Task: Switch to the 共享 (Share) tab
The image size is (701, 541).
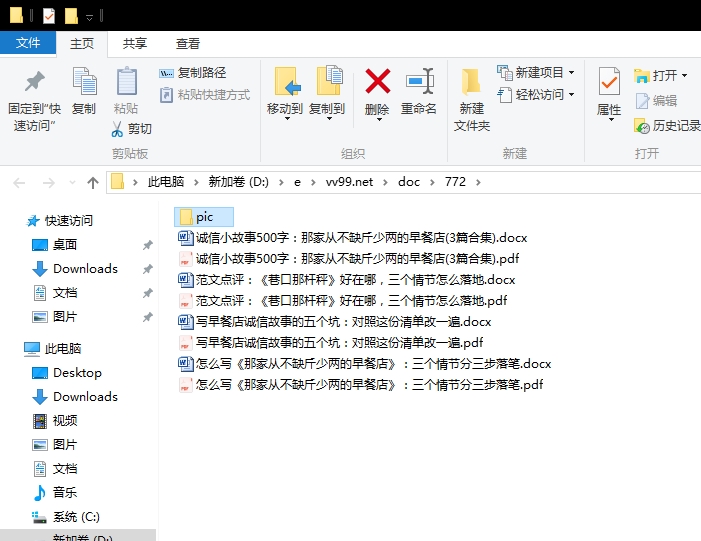Action: click(135, 44)
